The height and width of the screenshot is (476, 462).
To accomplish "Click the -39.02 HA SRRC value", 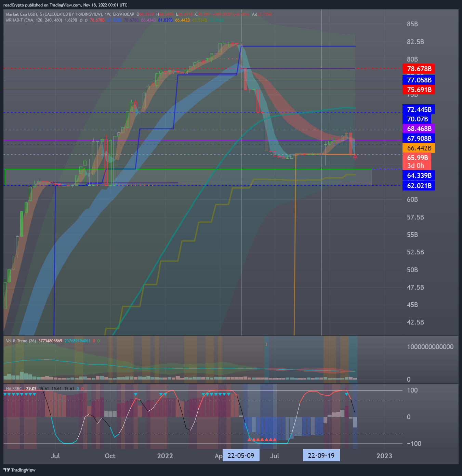I will point(30,389).
